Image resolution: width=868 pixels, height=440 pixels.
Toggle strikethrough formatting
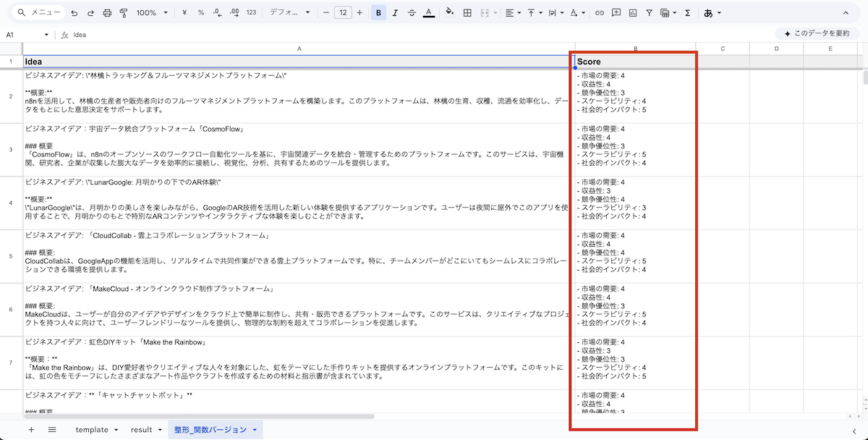click(x=412, y=13)
